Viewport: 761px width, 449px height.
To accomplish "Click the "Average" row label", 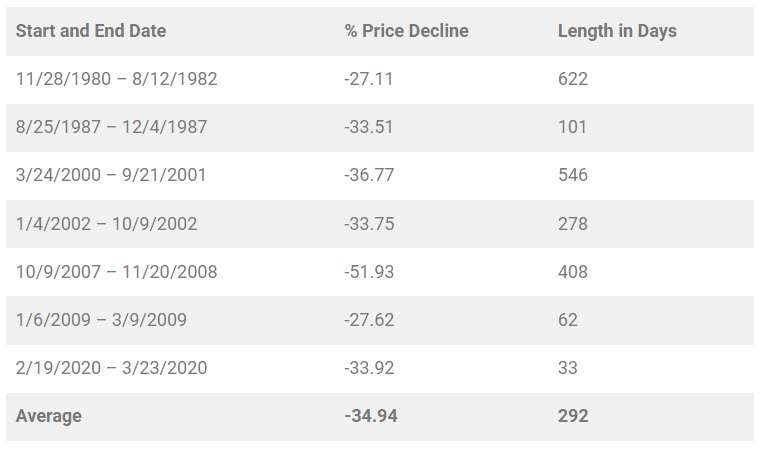I will (x=49, y=416).
